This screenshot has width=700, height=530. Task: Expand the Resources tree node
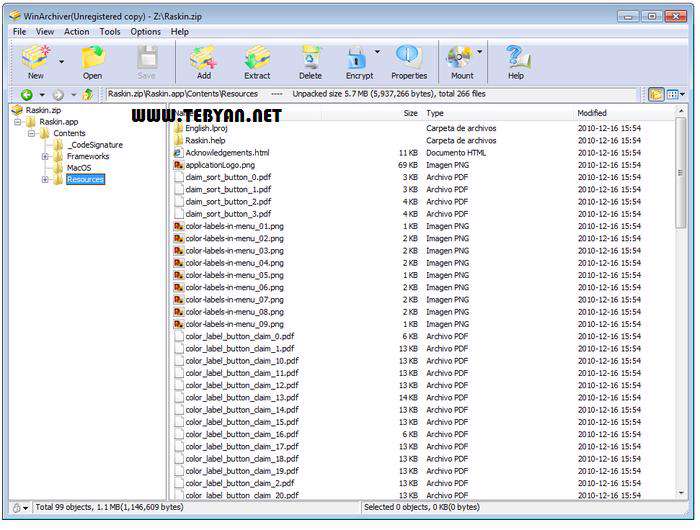click(45, 179)
